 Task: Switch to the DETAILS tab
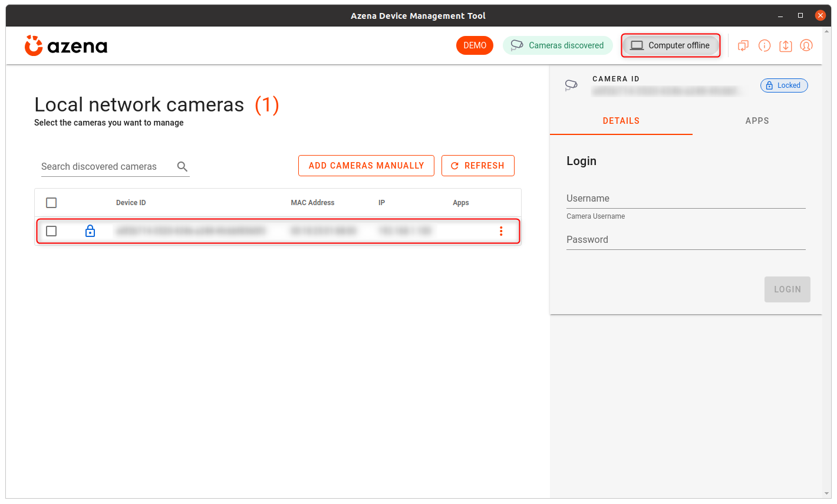coord(621,121)
